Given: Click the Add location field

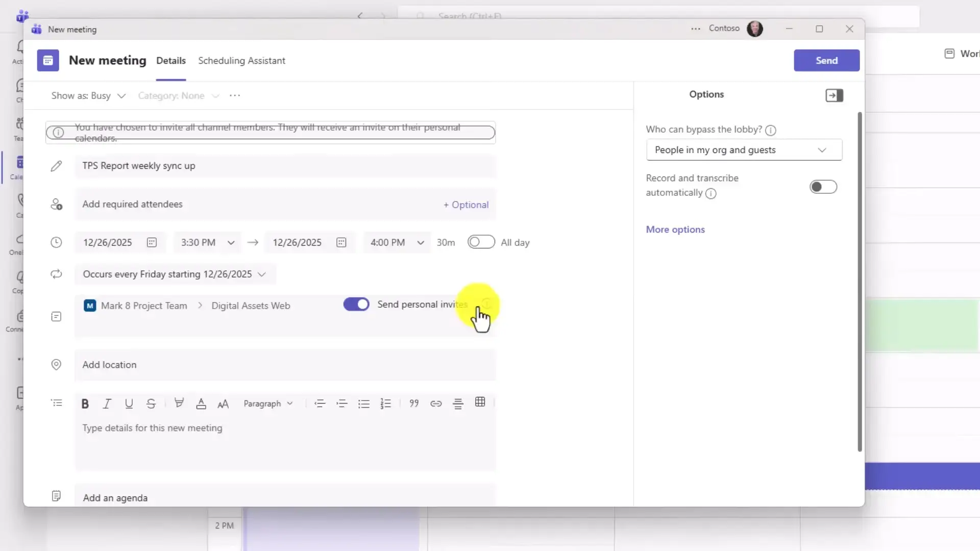Looking at the screenshot, I should point(285,365).
